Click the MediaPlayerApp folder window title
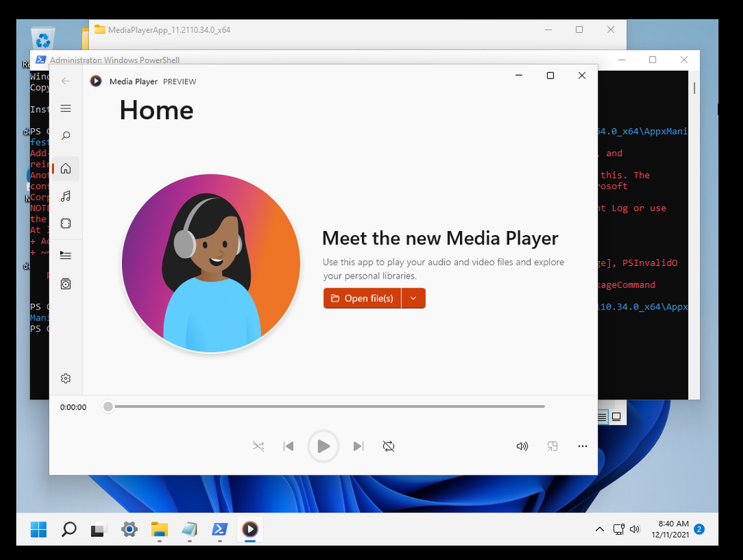Viewport: 743px width, 560px height. [x=169, y=30]
